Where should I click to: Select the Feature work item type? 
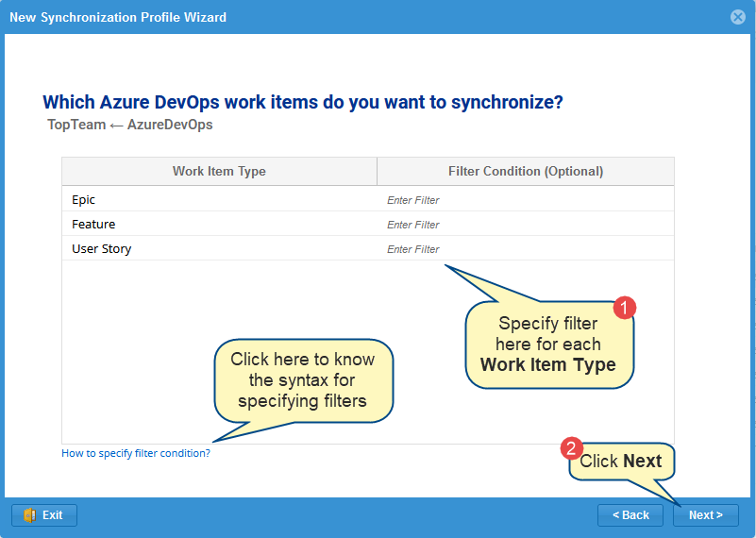93,225
